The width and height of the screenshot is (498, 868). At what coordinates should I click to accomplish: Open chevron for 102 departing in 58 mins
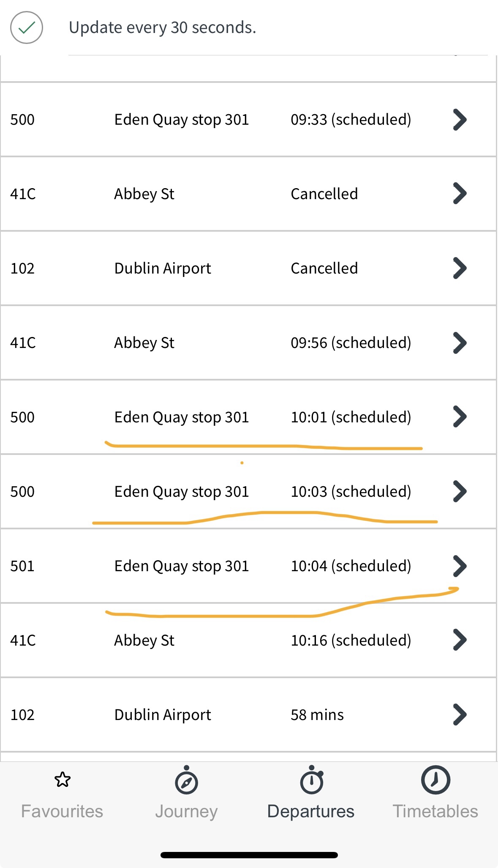click(460, 715)
